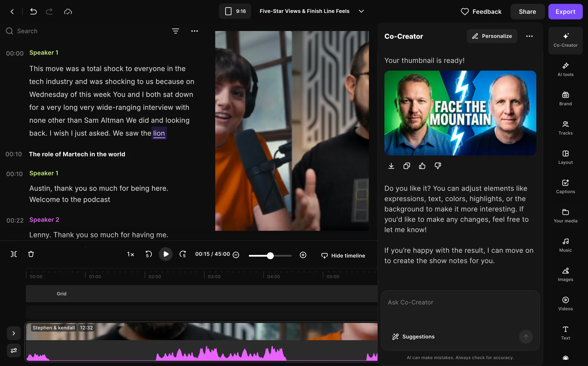Send the Co-Creator message arrow

(x=526, y=337)
